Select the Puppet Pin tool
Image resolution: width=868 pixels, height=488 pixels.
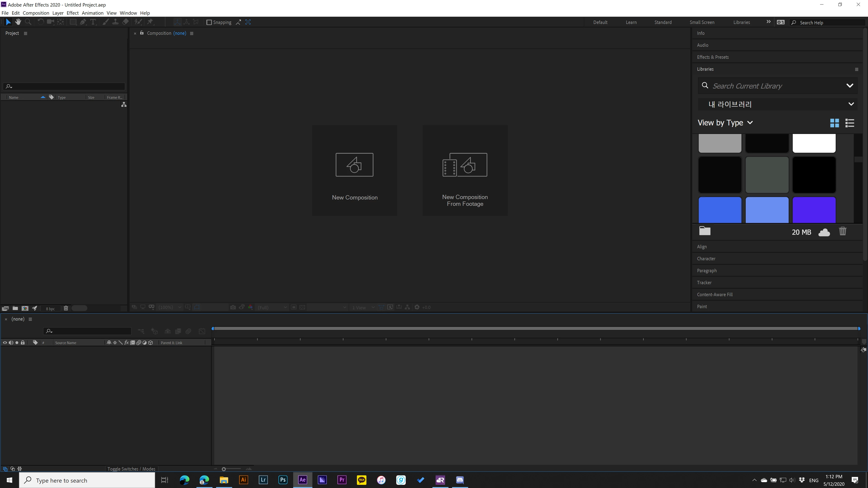click(150, 22)
